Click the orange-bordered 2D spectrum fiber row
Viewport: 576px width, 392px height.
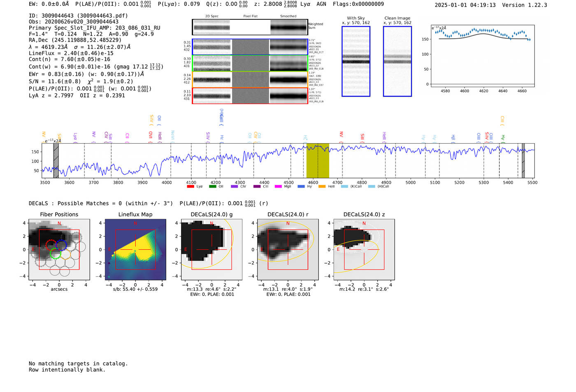click(250, 79)
